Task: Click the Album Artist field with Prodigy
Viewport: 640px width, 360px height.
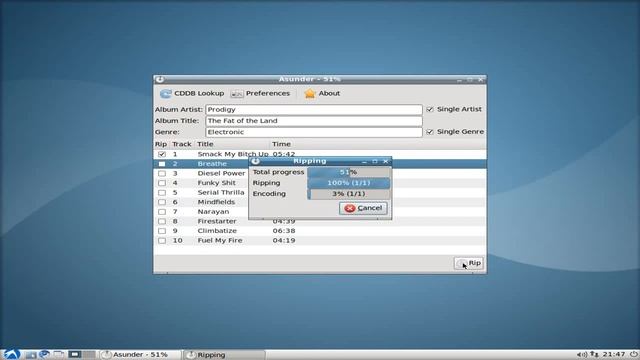Action: click(x=313, y=109)
